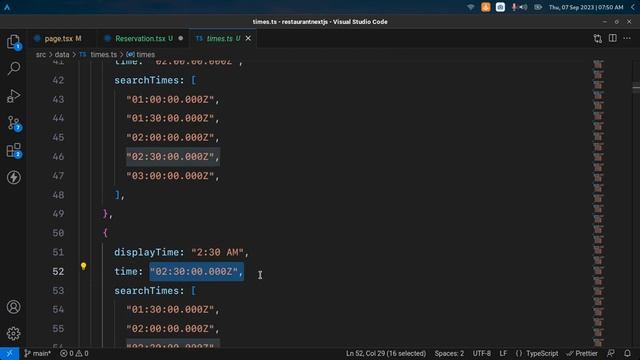This screenshot has width=640, height=360.
Task: Click the "01:00:00.000Z" string on line 43
Action: click(x=170, y=100)
